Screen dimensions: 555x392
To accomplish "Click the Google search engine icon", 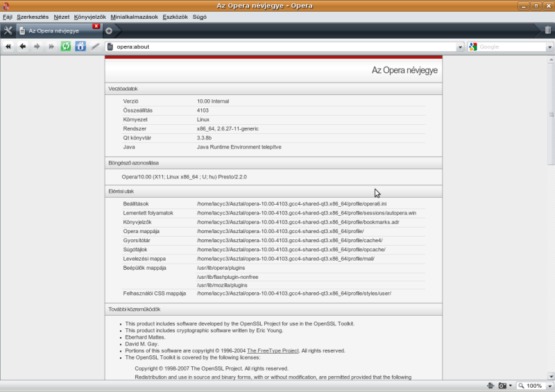I will (473, 46).
